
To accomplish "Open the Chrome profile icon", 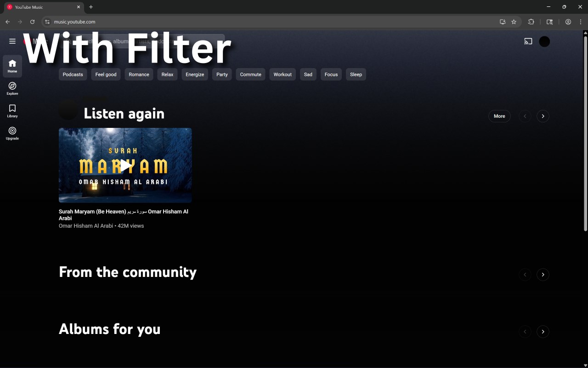I will (x=568, y=22).
